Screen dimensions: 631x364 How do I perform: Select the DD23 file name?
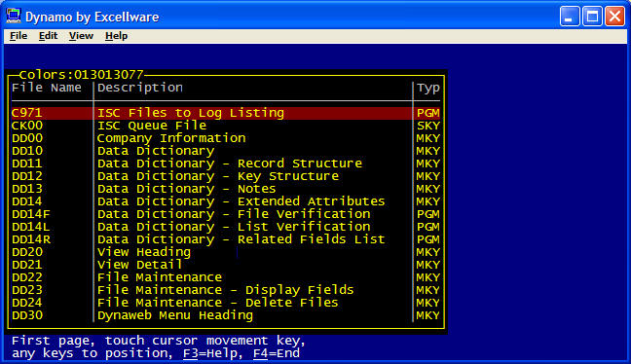click(27, 290)
